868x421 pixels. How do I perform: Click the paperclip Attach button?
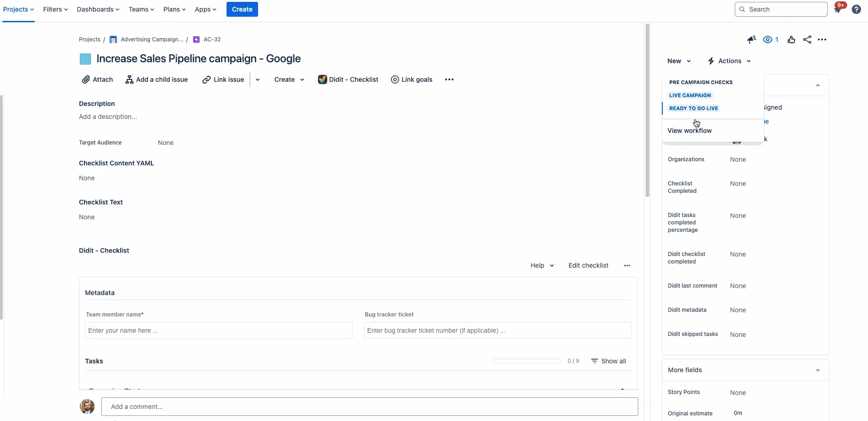coord(97,79)
